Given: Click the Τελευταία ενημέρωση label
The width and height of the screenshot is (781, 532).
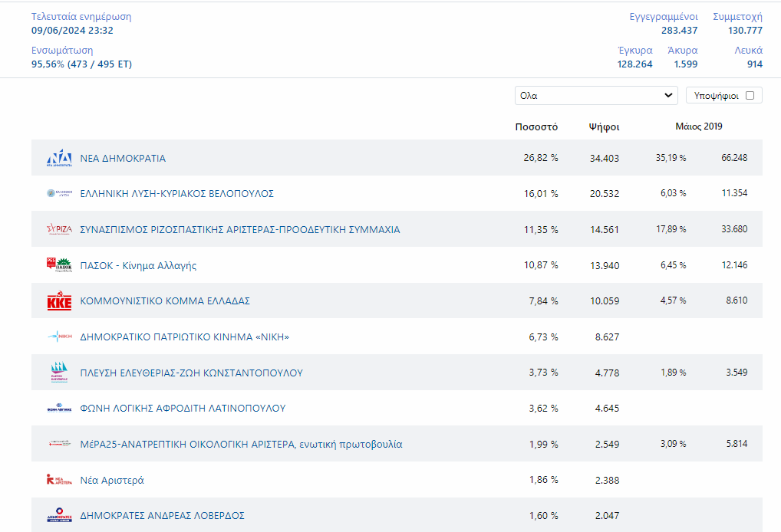Looking at the screenshot, I should (81, 16).
